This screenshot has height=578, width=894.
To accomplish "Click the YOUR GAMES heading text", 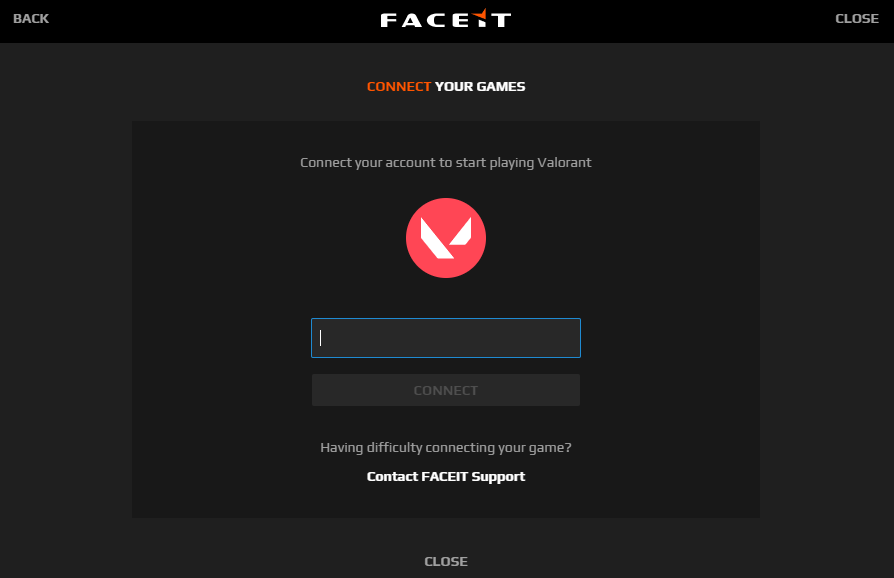I will pyautogui.click(x=480, y=87).
